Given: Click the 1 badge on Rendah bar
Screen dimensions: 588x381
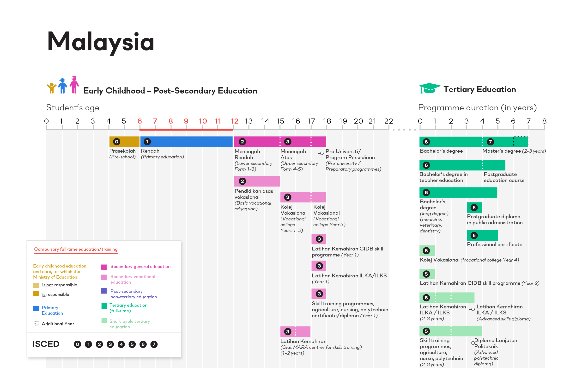Looking at the screenshot, I should 147,142.
